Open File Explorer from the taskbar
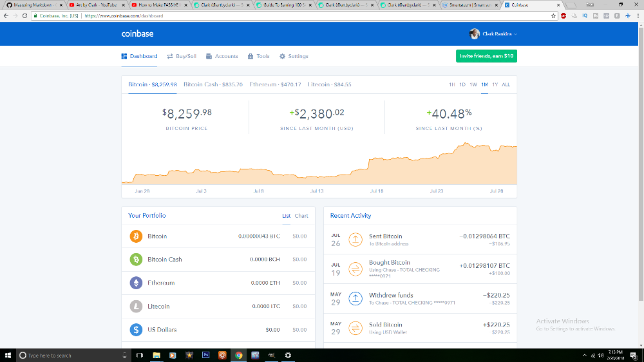Screen dimensions: 644x362 point(156,355)
